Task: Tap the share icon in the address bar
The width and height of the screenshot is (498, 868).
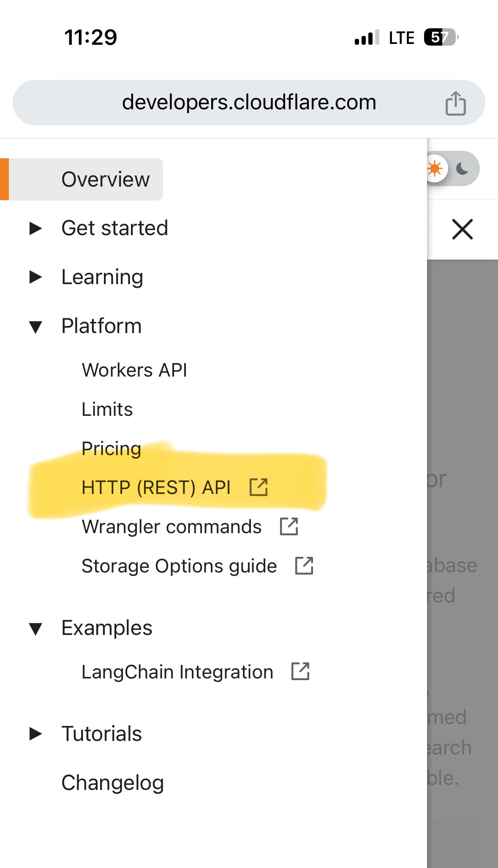Action: [455, 102]
